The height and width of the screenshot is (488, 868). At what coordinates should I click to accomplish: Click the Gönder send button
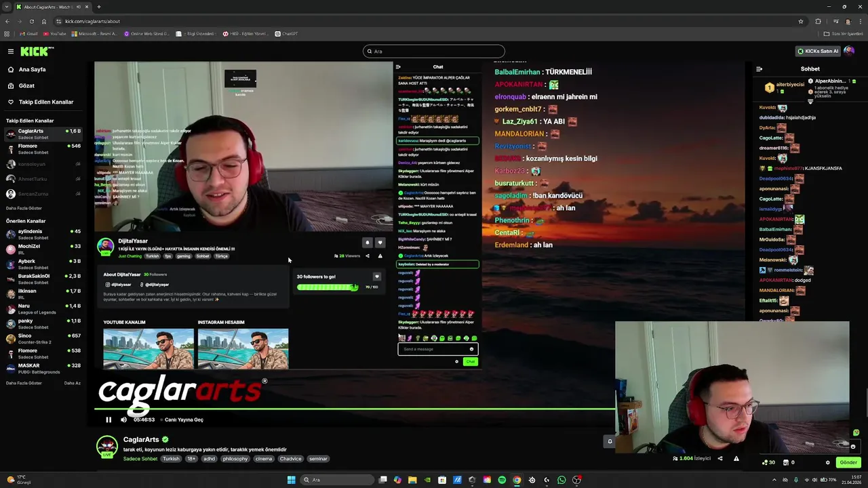click(x=848, y=462)
